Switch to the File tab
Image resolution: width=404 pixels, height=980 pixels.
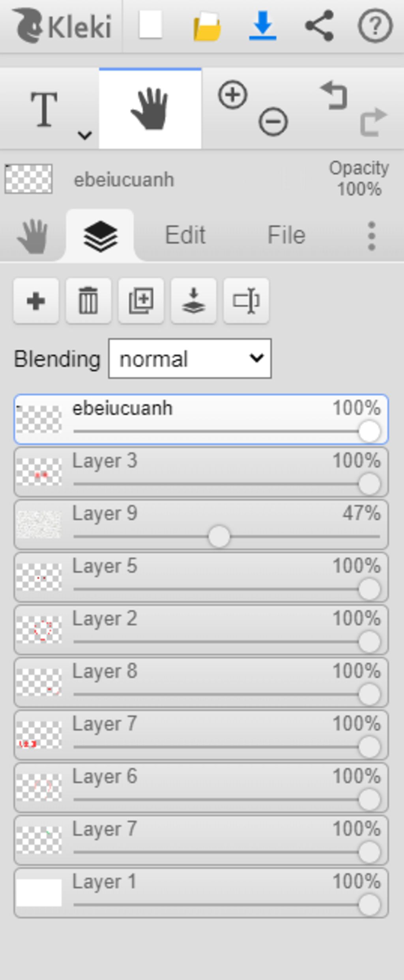point(286,235)
